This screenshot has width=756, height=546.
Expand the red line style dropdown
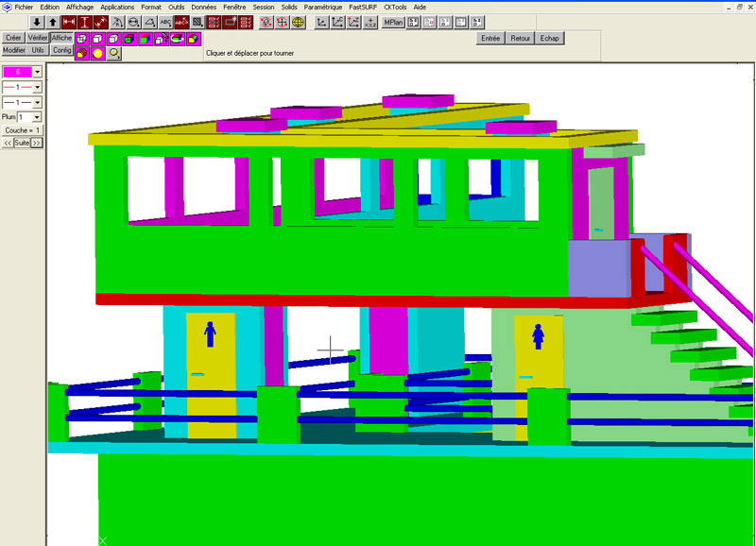(x=37, y=87)
